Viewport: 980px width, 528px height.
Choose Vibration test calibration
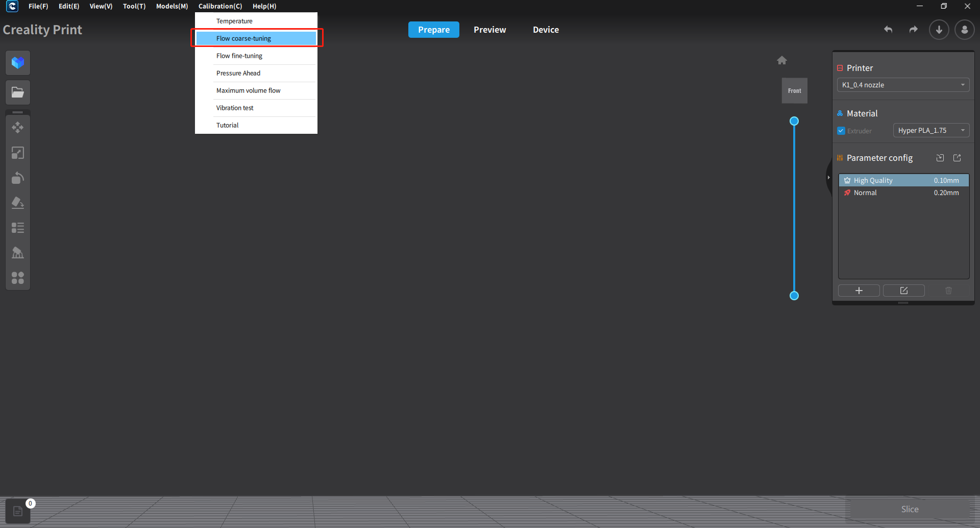pos(256,108)
